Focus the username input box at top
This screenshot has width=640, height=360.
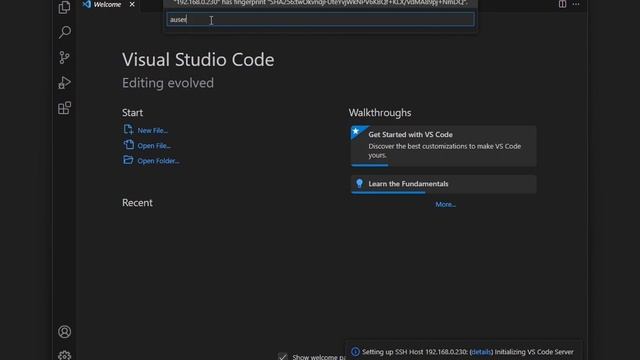320,20
